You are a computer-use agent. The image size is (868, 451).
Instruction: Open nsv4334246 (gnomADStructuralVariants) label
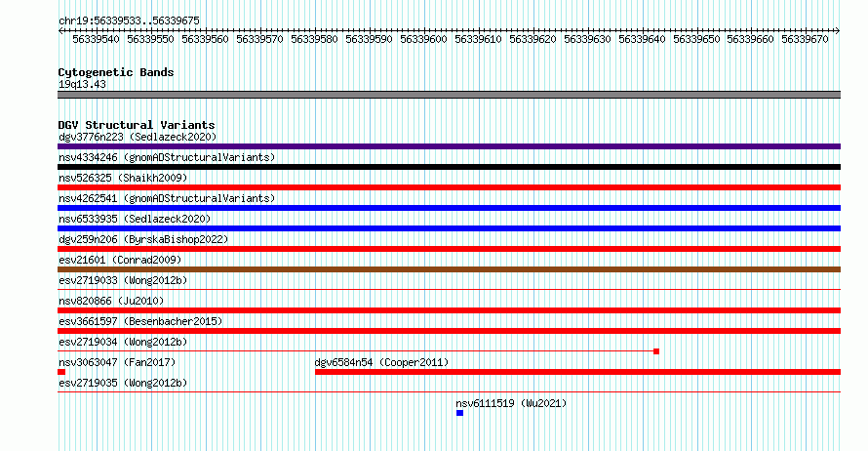[167, 157]
